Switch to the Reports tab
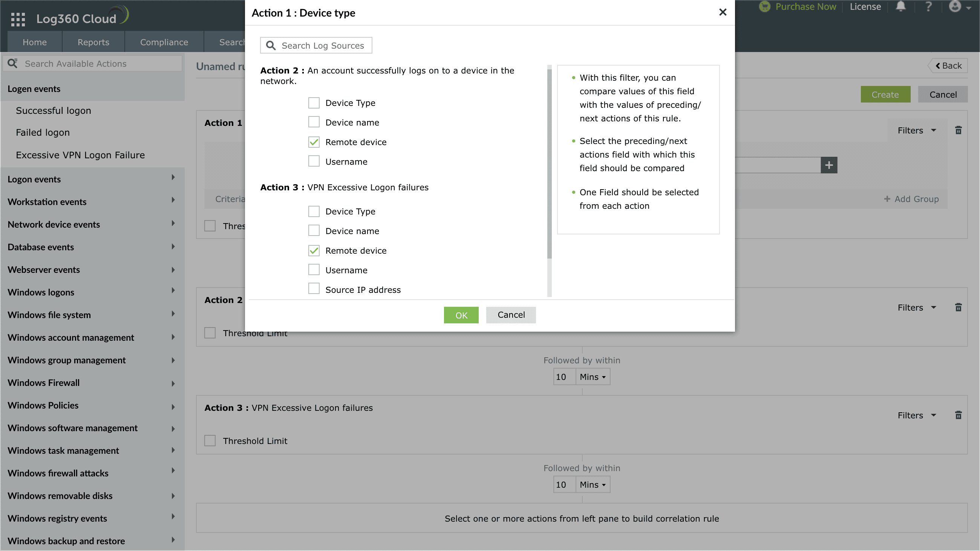The width and height of the screenshot is (980, 551). pyautogui.click(x=93, y=42)
